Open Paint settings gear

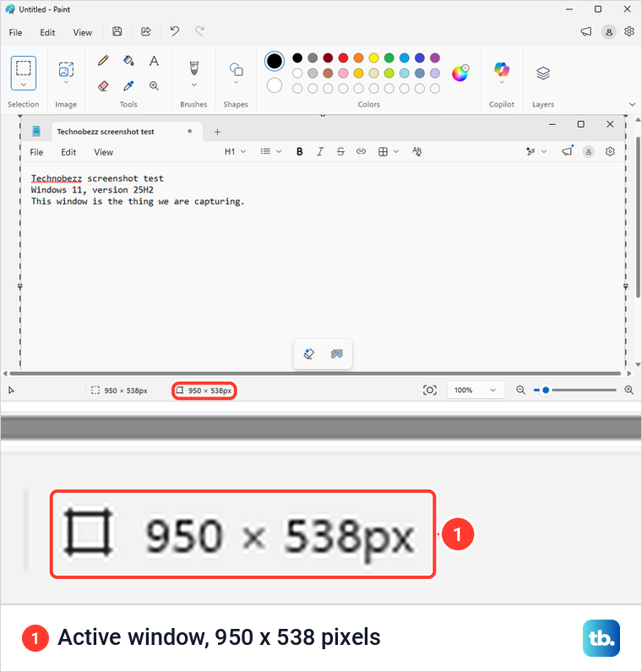pos(628,31)
